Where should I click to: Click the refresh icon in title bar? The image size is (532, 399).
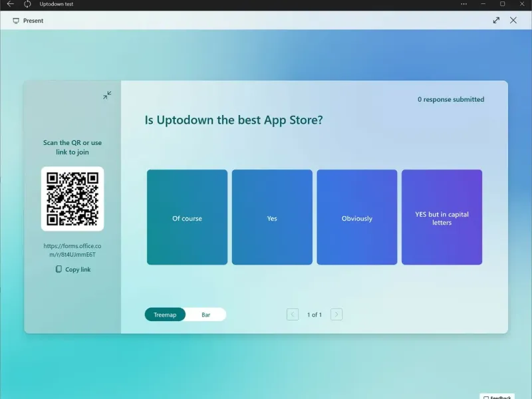27,4
